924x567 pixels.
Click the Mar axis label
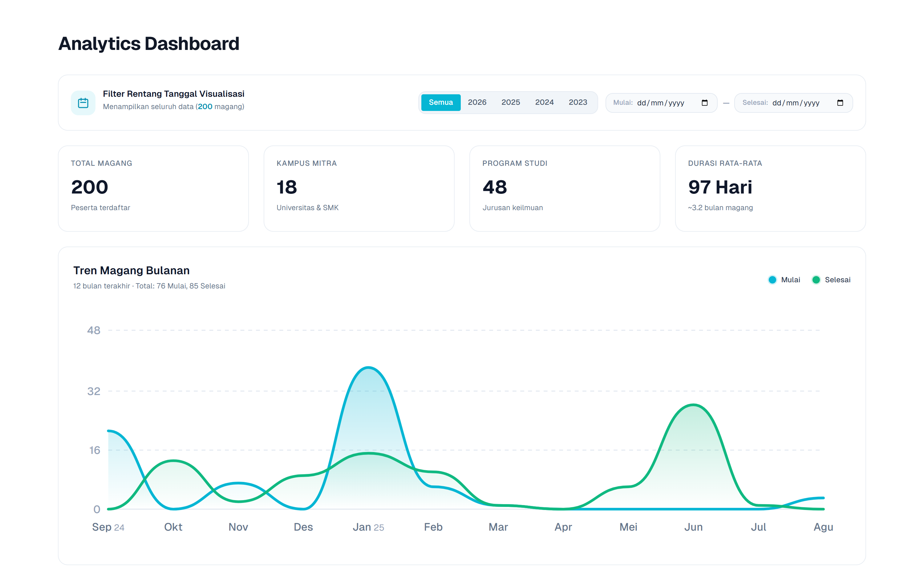click(498, 527)
